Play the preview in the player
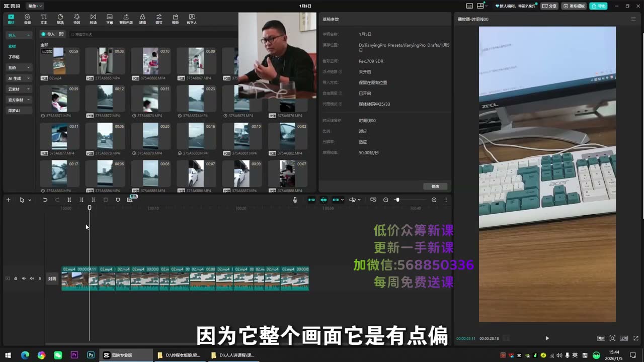The image size is (644, 362). coord(547,338)
